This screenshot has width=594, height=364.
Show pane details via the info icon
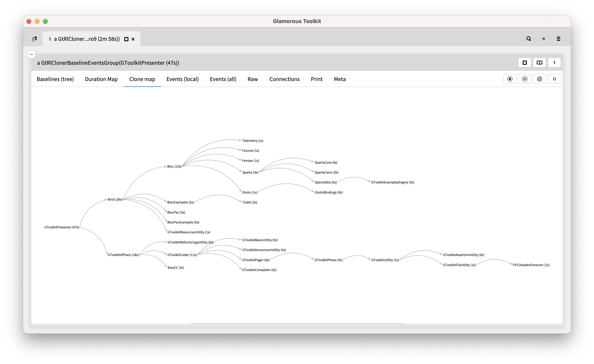pyautogui.click(x=554, y=62)
